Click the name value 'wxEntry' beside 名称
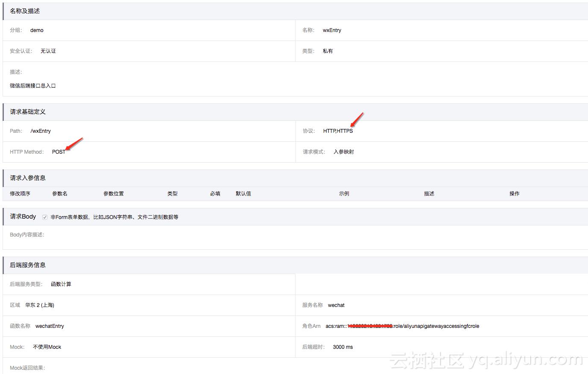 (332, 30)
